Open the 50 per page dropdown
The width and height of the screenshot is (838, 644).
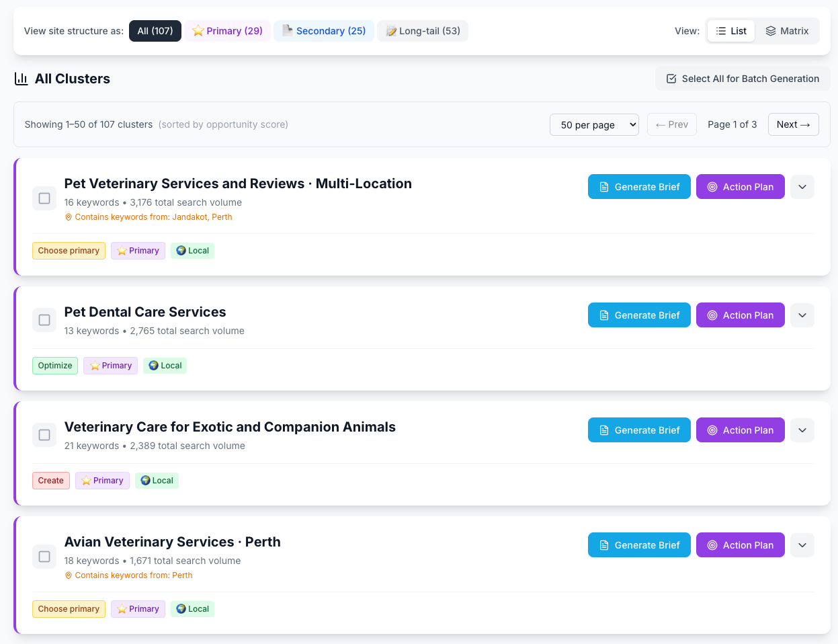594,124
